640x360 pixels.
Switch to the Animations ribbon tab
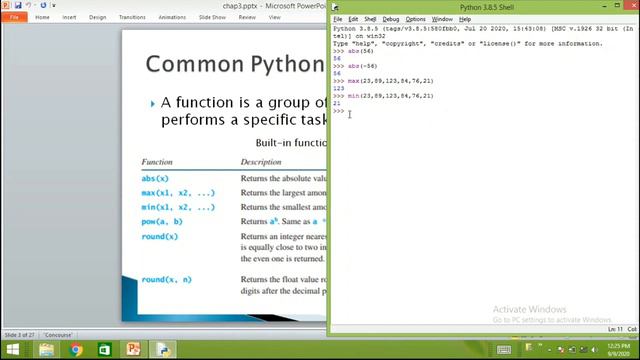pos(172,17)
